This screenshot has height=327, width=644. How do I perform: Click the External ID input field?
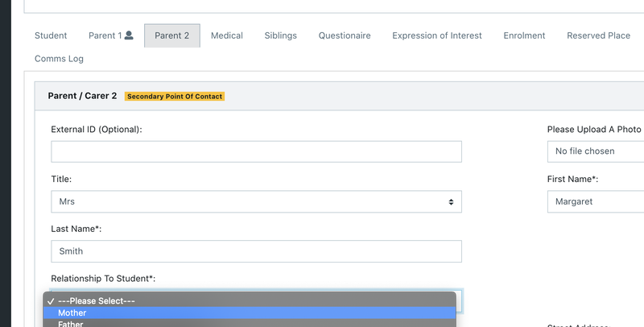point(256,151)
